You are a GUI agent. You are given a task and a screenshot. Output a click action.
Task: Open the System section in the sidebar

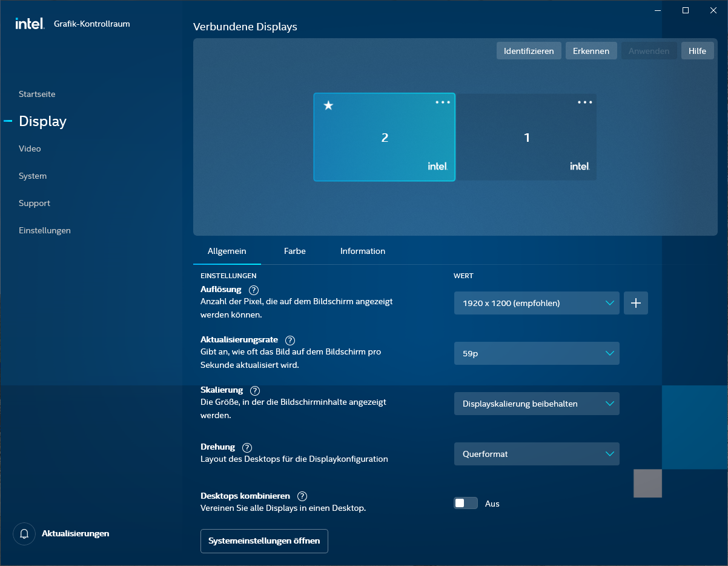pos(33,176)
